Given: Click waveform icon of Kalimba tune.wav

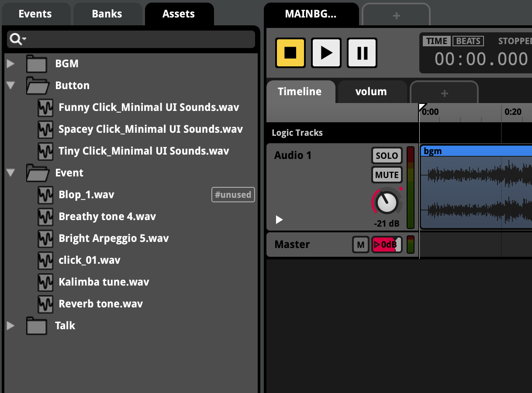Looking at the screenshot, I should click(46, 282).
